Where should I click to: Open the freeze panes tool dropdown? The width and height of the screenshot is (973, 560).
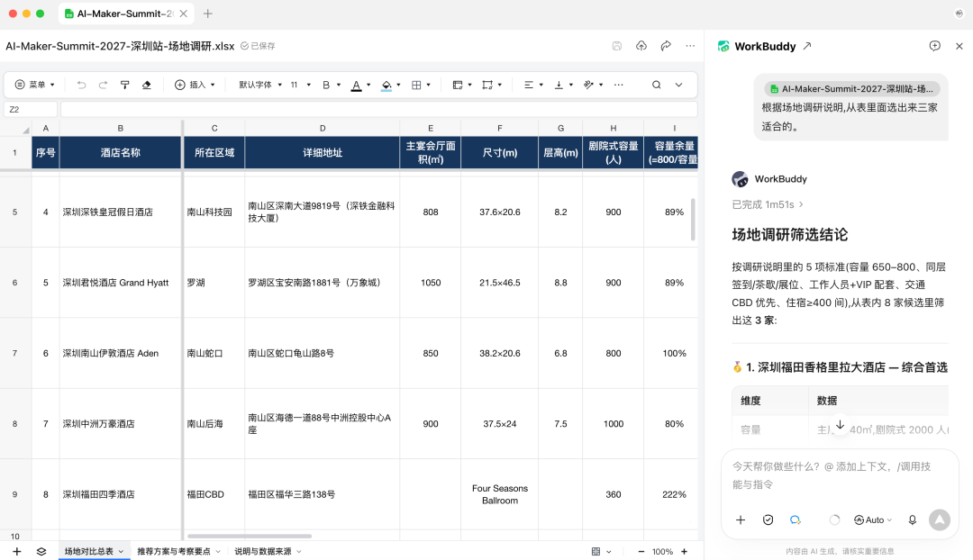tap(461, 85)
